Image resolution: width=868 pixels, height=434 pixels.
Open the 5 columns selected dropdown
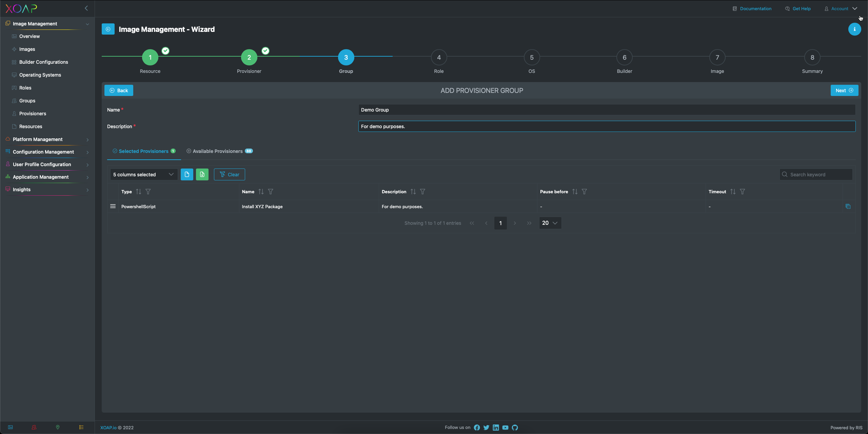tap(144, 174)
